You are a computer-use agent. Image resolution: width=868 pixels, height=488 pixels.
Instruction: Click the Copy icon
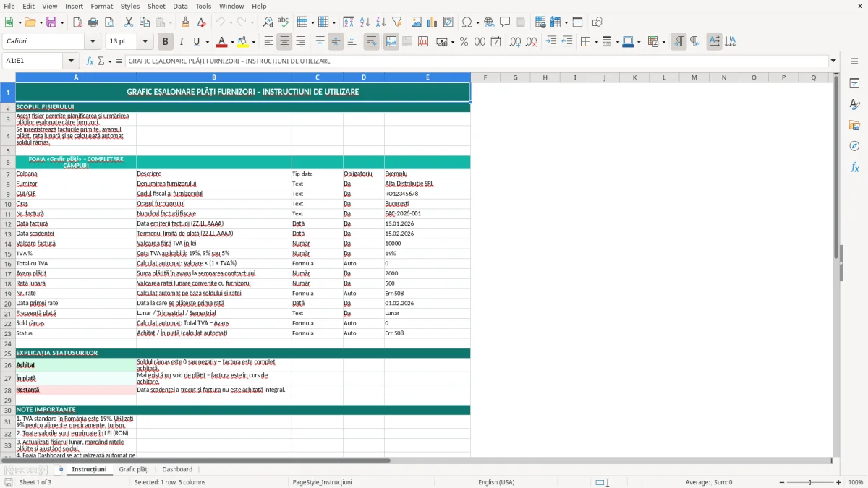(145, 22)
